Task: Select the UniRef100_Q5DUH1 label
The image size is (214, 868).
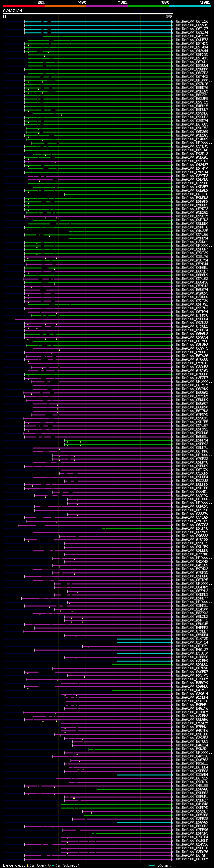Action: pos(192,205)
